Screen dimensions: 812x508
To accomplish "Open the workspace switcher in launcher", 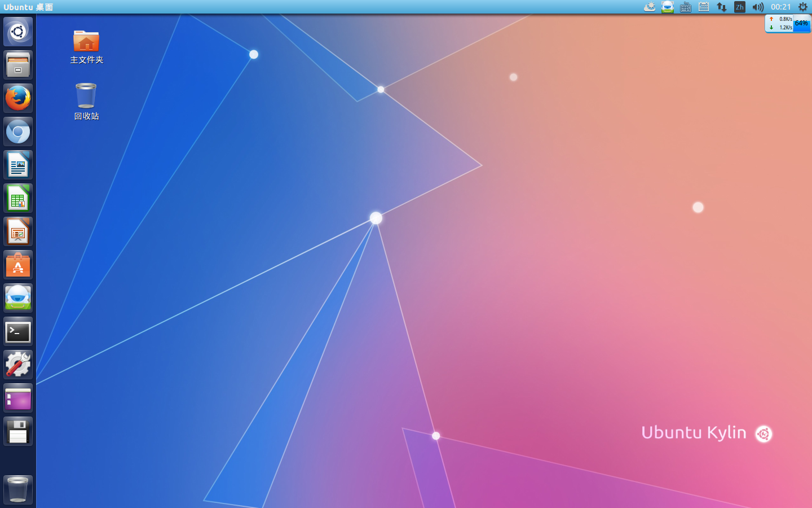I will [x=18, y=398].
